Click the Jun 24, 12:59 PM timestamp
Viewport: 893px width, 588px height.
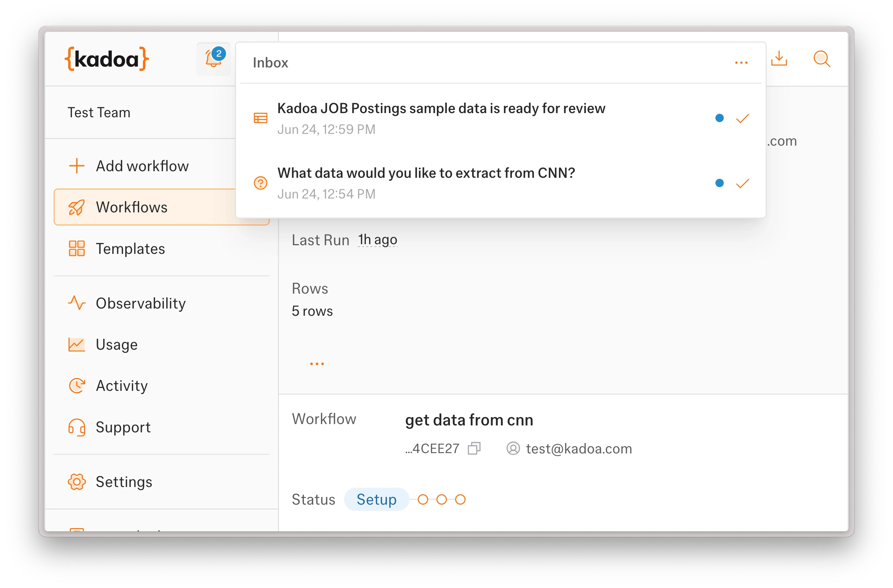point(326,129)
